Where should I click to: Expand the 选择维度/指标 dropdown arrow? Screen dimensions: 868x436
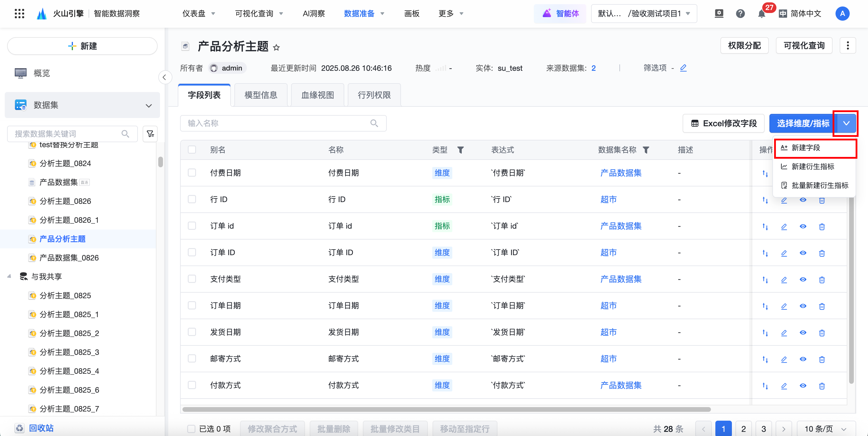pos(846,123)
